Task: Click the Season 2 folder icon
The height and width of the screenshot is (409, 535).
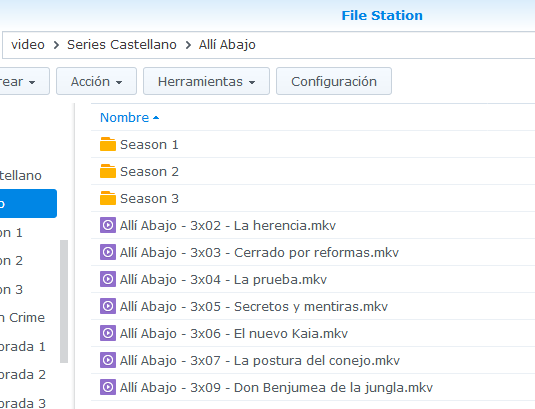Action: pyautogui.click(x=108, y=171)
